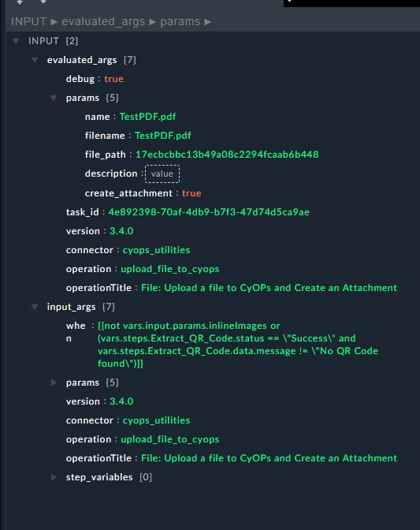This screenshot has width=420, height=530.
Task: Click the when key label
Action: [x=76, y=332]
